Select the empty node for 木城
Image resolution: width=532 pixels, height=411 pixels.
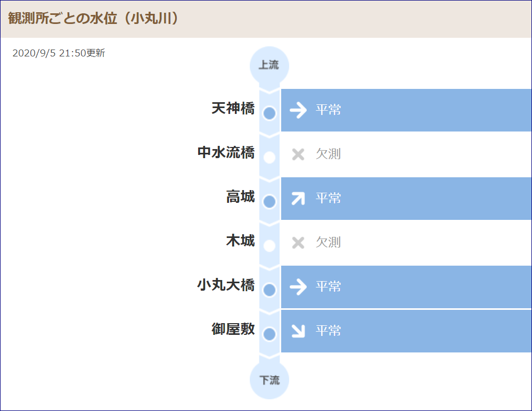pyautogui.click(x=269, y=245)
